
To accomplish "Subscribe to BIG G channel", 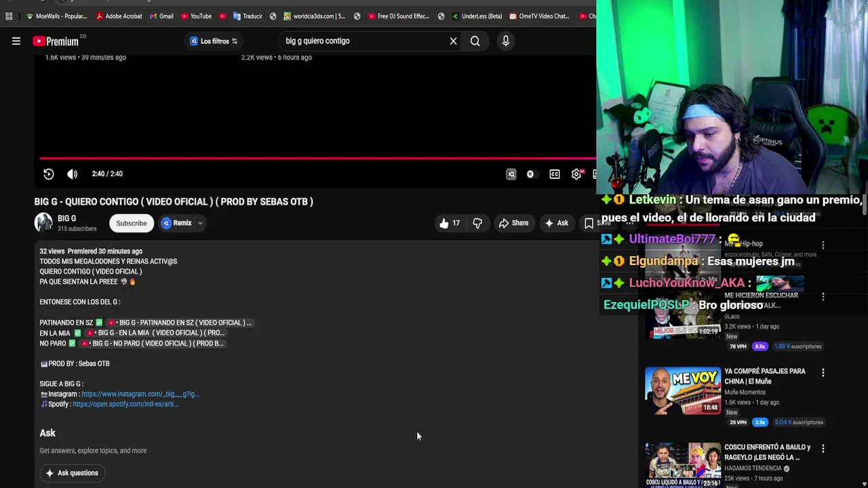I will (132, 223).
